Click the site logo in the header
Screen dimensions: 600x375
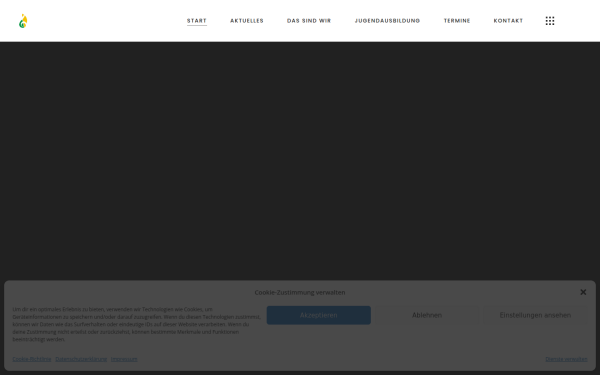pos(23,21)
